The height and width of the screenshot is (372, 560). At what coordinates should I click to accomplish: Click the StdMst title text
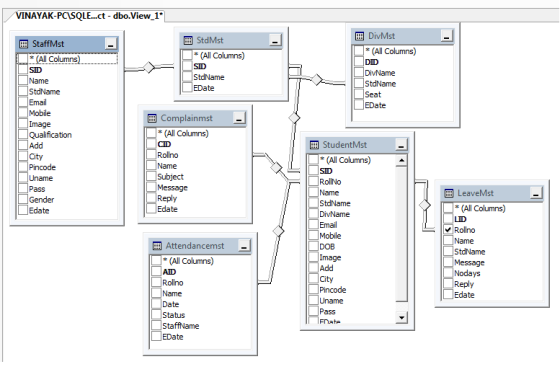click(210, 40)
